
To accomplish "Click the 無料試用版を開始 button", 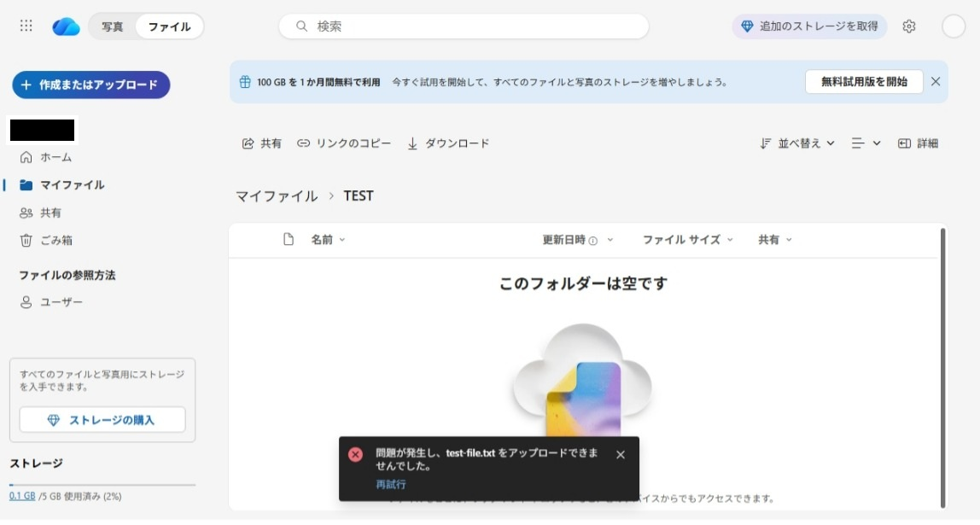I will coord(864,82).
